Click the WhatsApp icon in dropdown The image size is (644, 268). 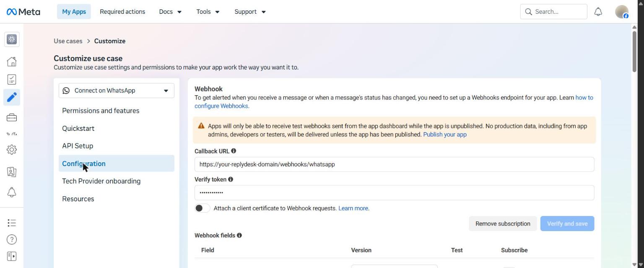tap(66, 91)
